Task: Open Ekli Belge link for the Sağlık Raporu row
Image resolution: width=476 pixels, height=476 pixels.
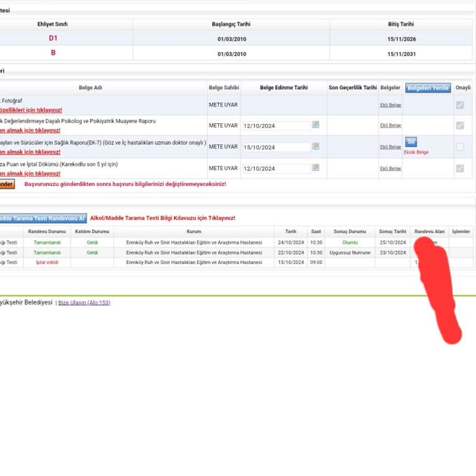Action: pyautogui.click(x=390, y=147)
